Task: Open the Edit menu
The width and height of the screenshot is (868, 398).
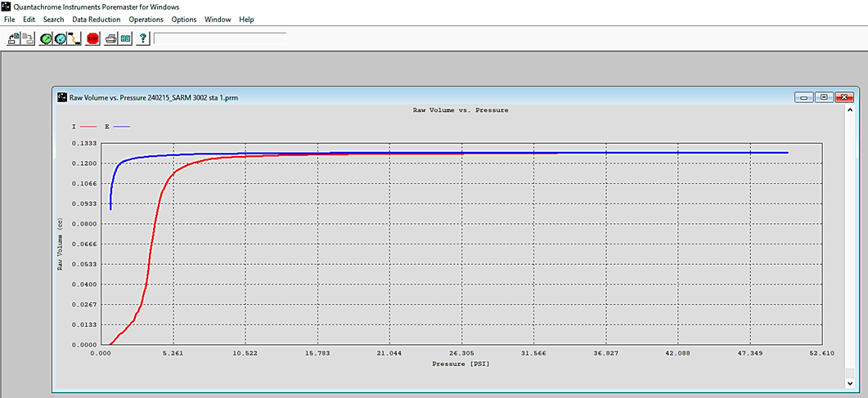Action: tap(29, 20)
